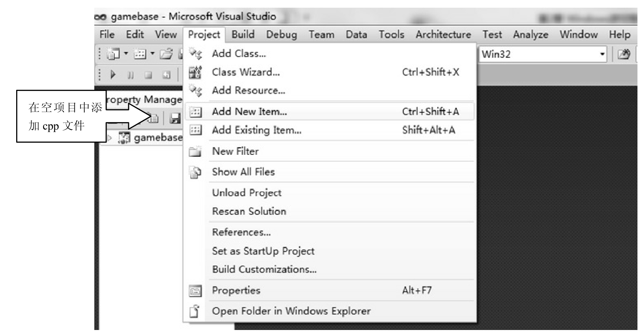Click the New Filter folder icon
644x335 pixels.
click(196, 151)
